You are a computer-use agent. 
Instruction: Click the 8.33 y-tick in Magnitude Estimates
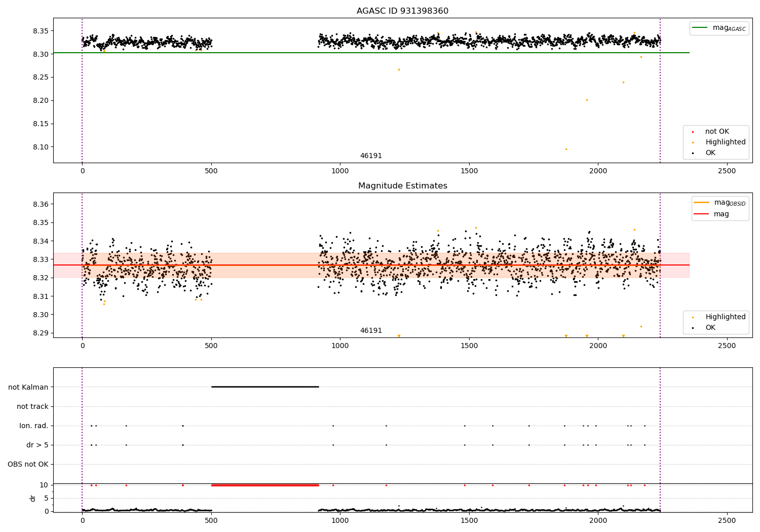click(x=41, y=260)
